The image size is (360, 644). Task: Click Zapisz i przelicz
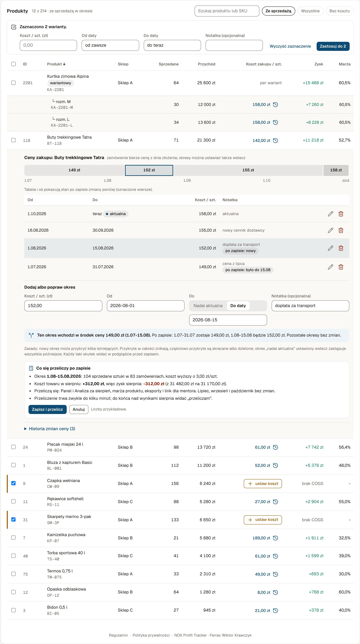point(47,409)
